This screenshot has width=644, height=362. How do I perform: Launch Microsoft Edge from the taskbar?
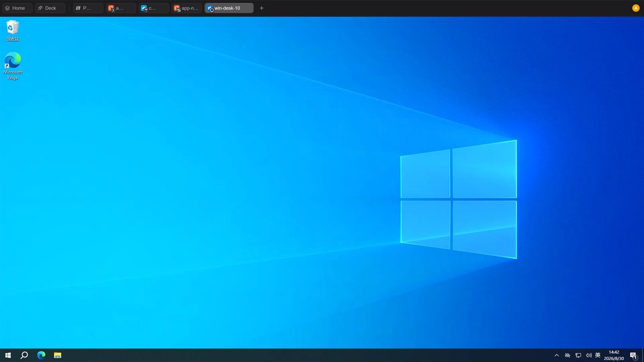pos(41,355)
